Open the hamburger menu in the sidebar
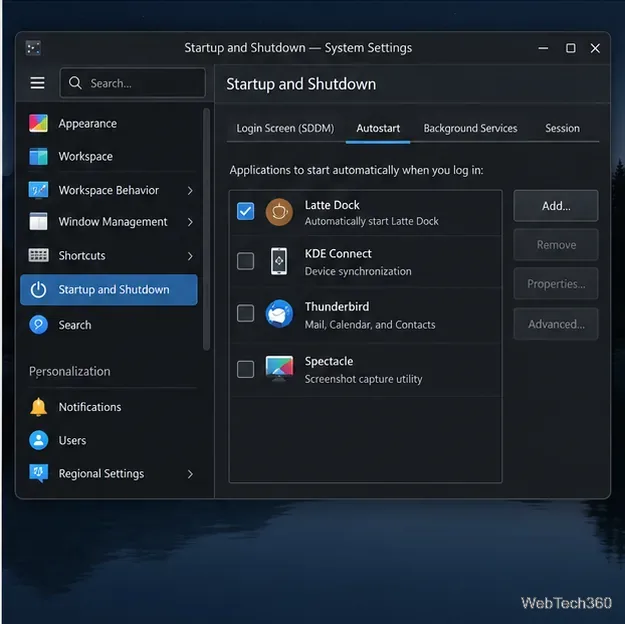The height and width of the screenshot is (624, 625). pyautogui.click(x=37, y=83)
